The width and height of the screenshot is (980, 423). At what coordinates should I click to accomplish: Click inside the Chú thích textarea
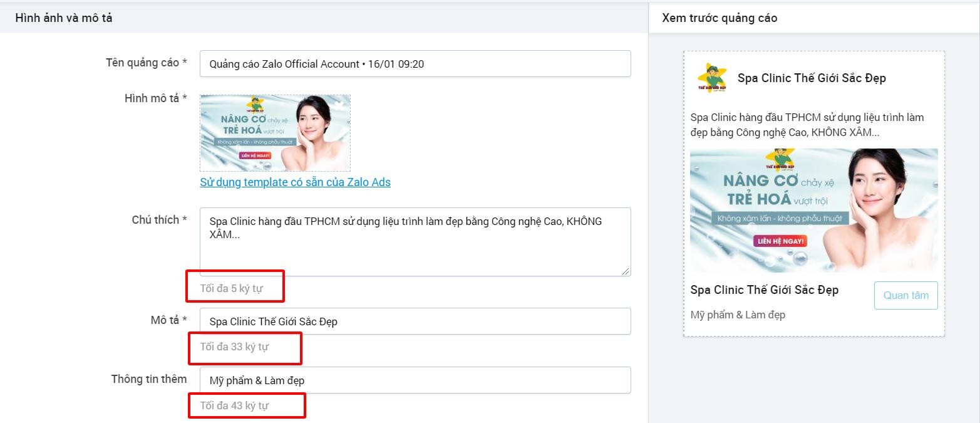(x=415, y=242)
